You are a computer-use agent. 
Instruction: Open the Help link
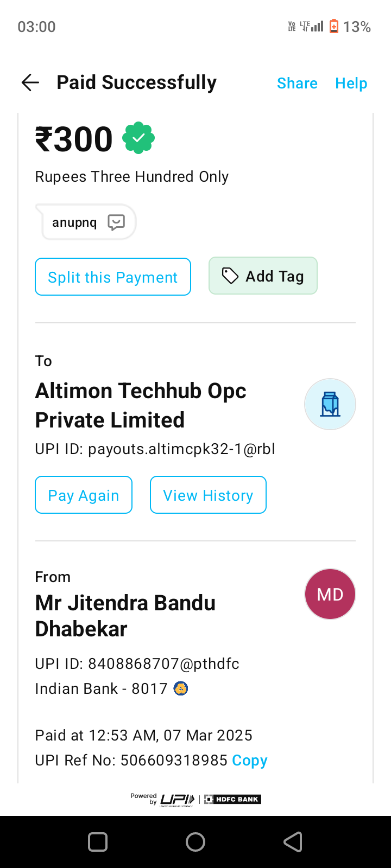coord(351,83)
